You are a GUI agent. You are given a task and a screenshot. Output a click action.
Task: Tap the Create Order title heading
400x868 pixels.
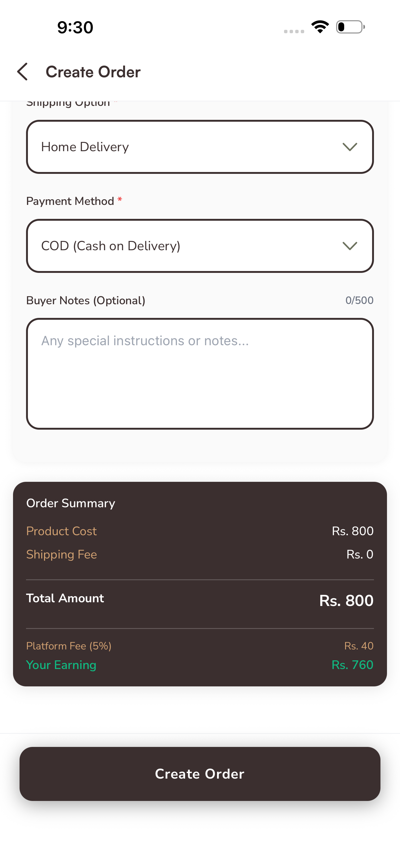pos(93,71)
